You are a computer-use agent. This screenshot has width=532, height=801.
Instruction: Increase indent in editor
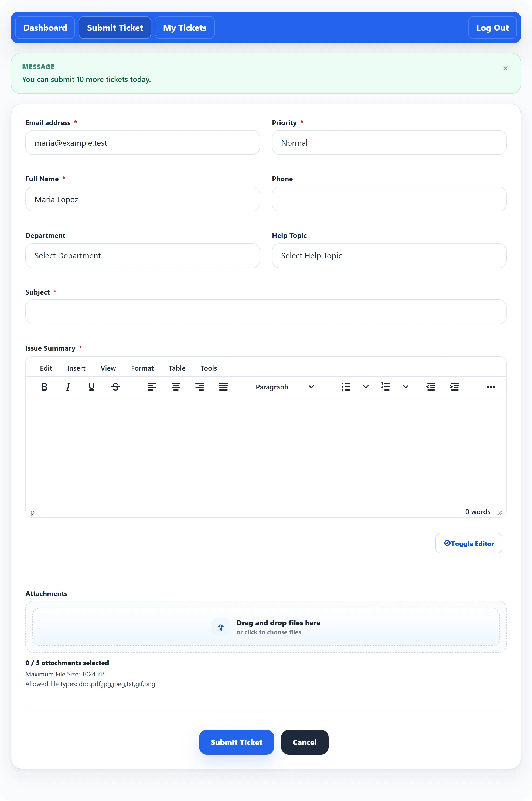pyautogui.click(x=454, y=386)
